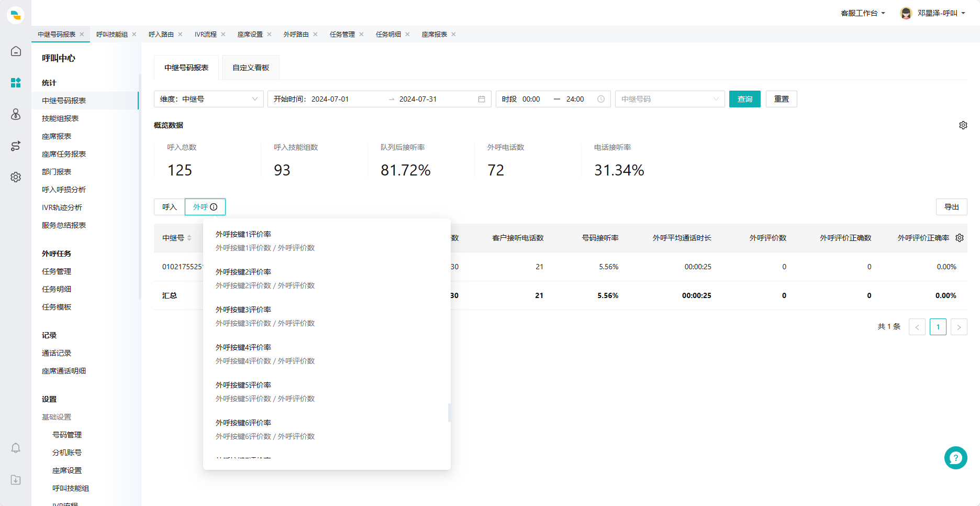
Task: Select the dashboard grid icon in sidebar
Action: tap(16, 83)
